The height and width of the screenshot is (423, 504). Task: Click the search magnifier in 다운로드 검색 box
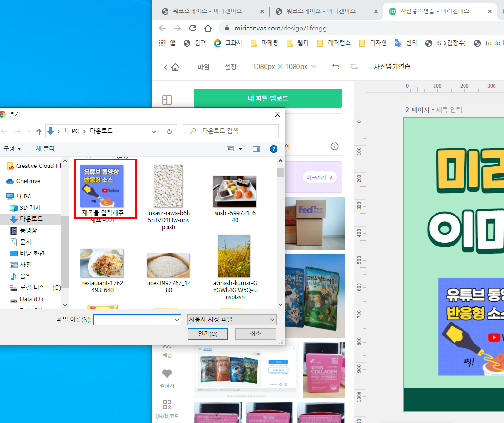[x=193, y=131]
